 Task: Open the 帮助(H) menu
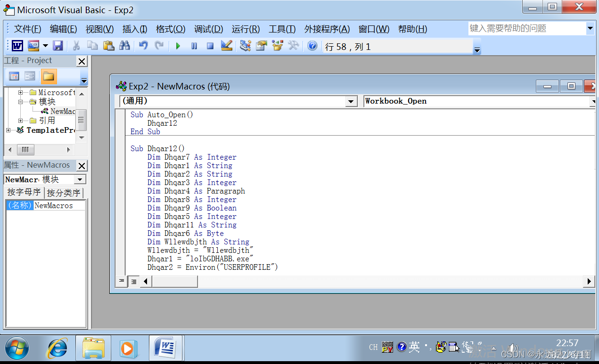413,29
